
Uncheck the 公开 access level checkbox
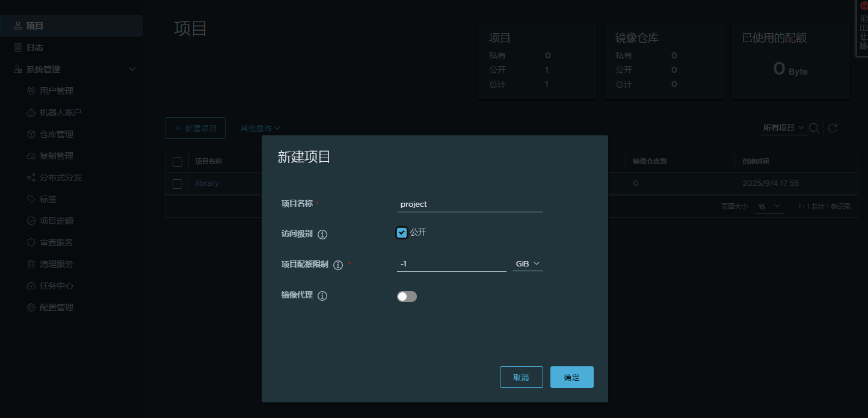click(402, 233)
